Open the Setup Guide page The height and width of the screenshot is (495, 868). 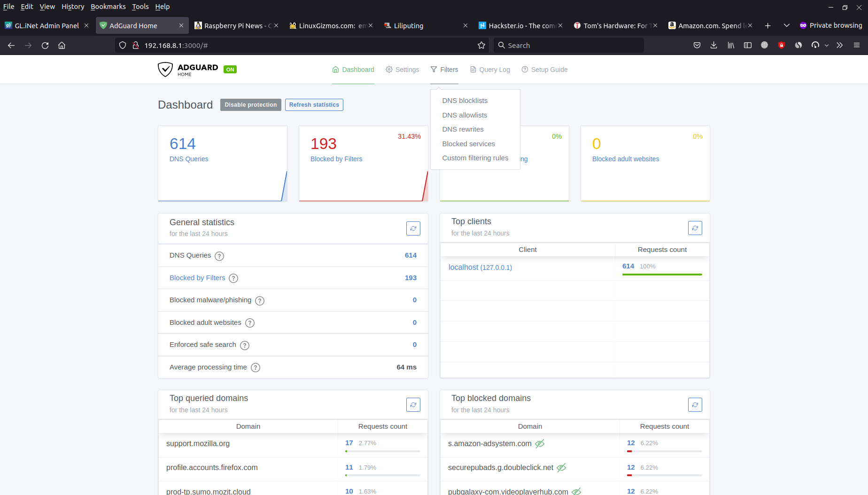point(544,70)
